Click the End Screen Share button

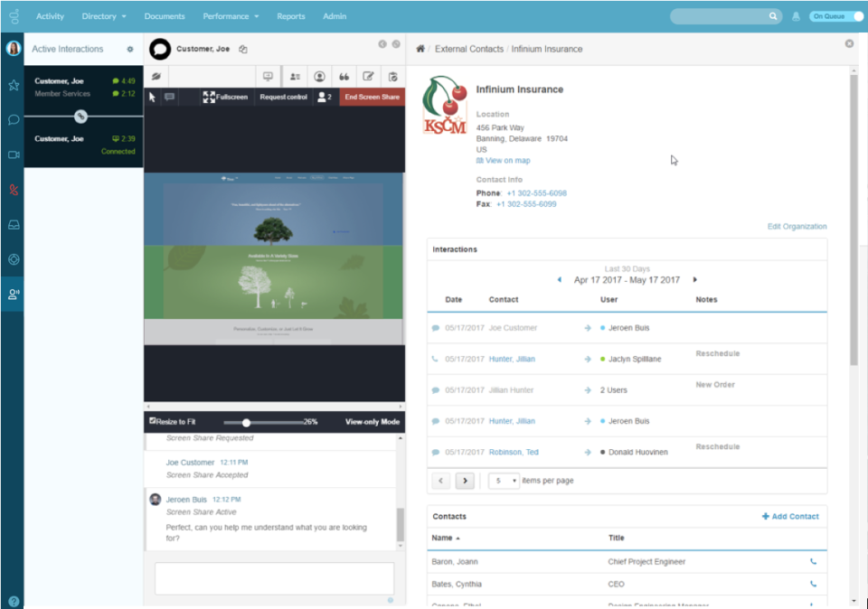click(x=373, y=97)
